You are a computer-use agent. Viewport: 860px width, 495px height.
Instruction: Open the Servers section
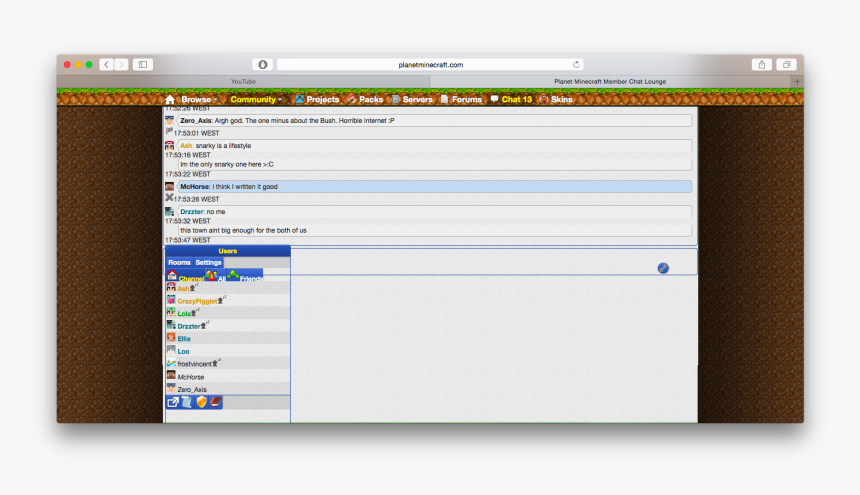pos(412,99)
